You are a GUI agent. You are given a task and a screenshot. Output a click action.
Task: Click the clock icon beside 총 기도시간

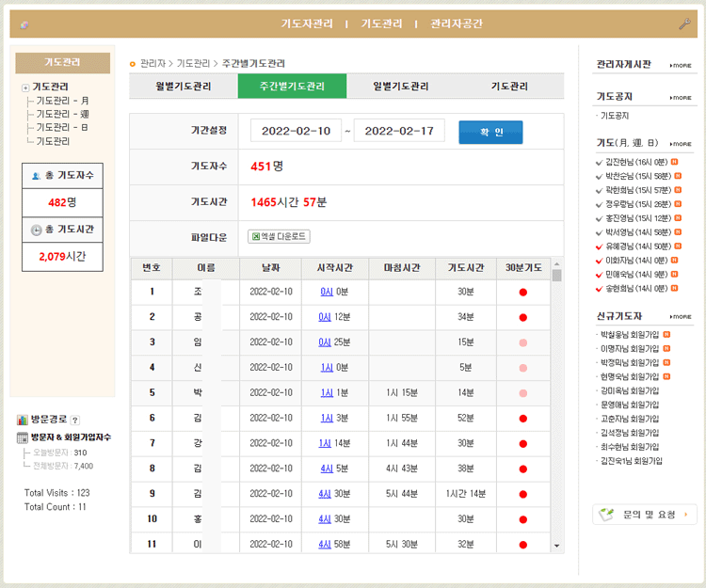click(36, 230)
